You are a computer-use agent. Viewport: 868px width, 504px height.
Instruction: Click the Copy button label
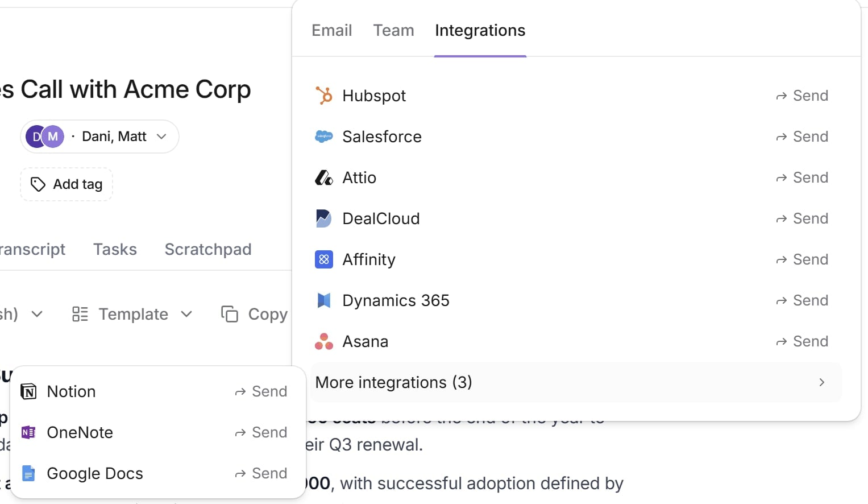tap(268, 314)
